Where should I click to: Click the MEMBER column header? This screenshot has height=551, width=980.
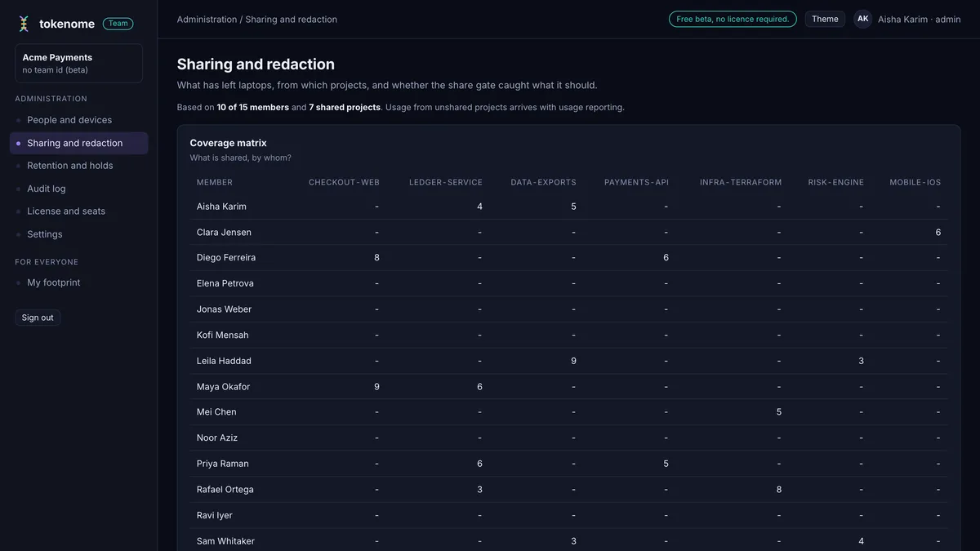(215, 183)
